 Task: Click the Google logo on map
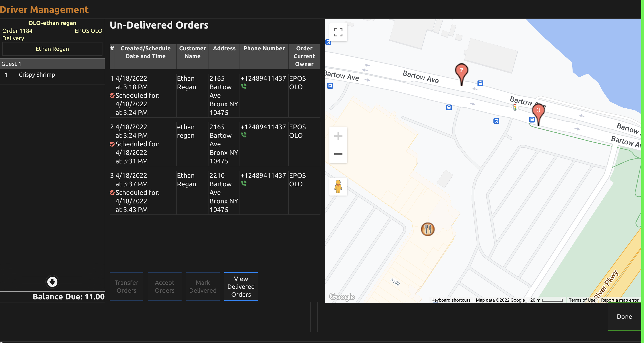coord(342,297)
